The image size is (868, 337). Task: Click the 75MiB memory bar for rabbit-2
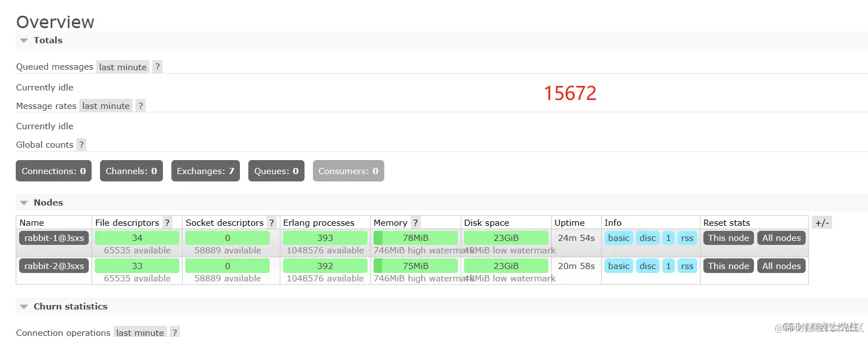coord(416,266)
